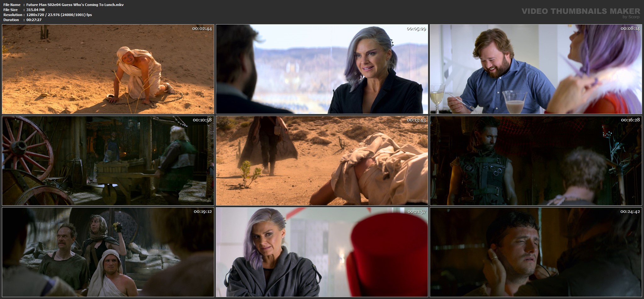Select the resolution value '1280x720 / 23.976 (24000/1001) fps'
Screen dimensions: 644x299
[x=59, y=15]
